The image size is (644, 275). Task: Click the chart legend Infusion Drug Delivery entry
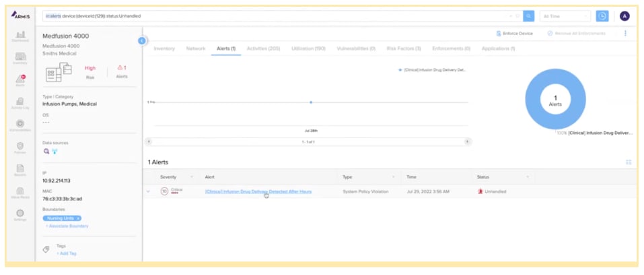[433, 70]
